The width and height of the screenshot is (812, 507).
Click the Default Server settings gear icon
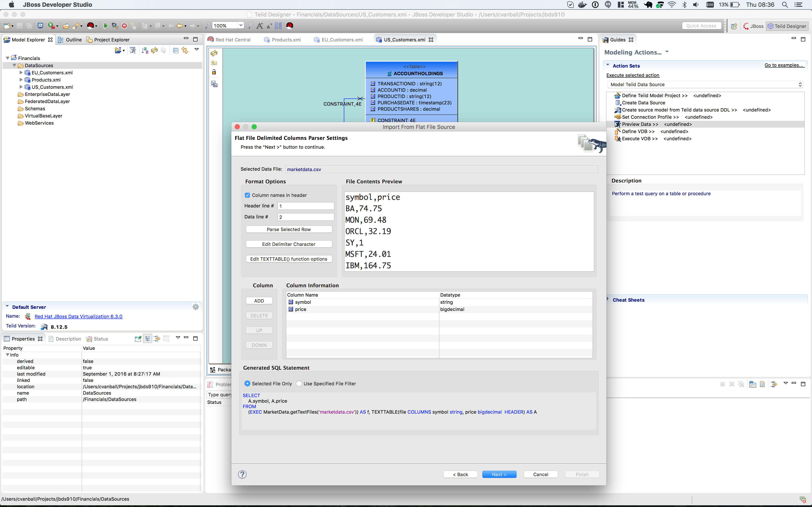196,307
